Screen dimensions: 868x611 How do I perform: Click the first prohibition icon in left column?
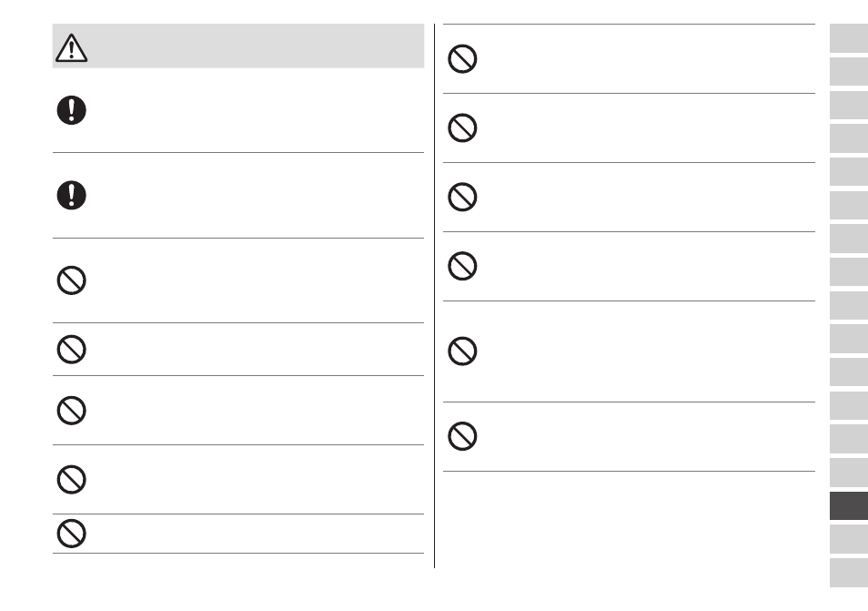71,280
